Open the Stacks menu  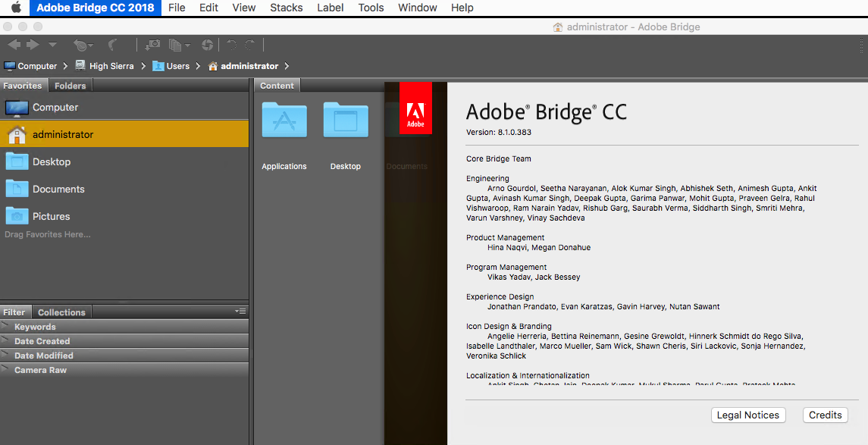(x=287, y=8)
